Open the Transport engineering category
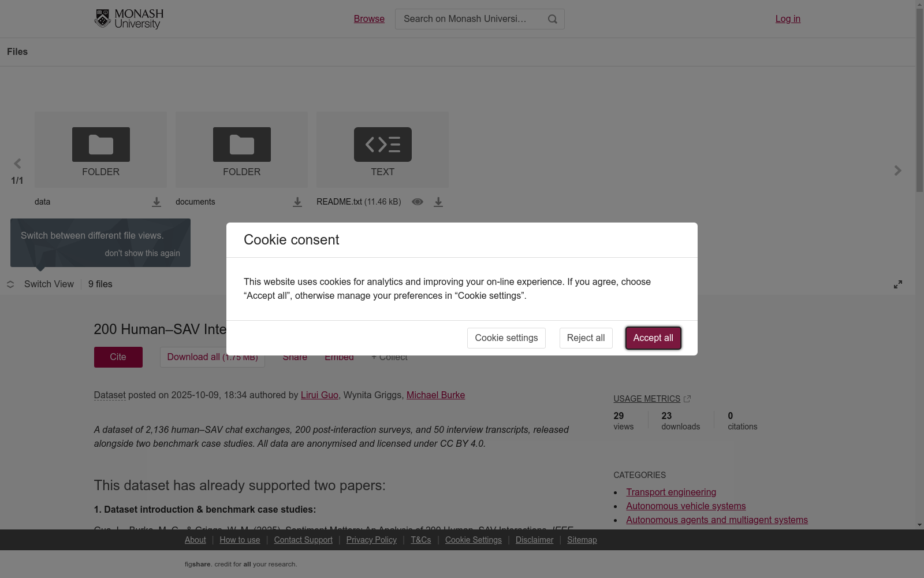This screenshot has width=924, height=578. tap(671, 492)
